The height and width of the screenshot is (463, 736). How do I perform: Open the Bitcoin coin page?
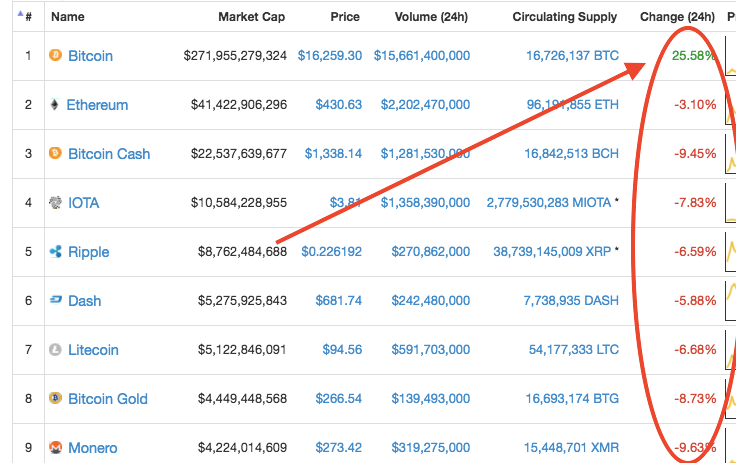[91, 56]
